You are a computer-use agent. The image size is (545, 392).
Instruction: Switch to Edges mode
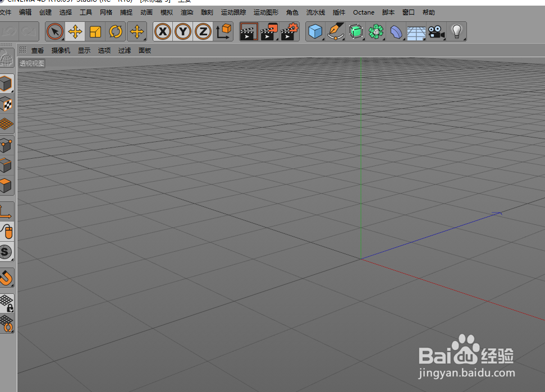click(x=7, y=165)
